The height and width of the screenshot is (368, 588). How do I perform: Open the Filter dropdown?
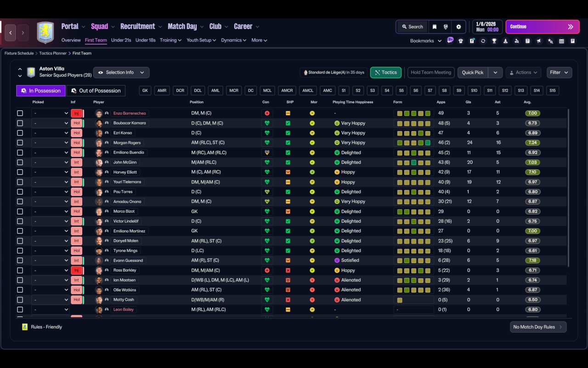[x=559, y=73]
